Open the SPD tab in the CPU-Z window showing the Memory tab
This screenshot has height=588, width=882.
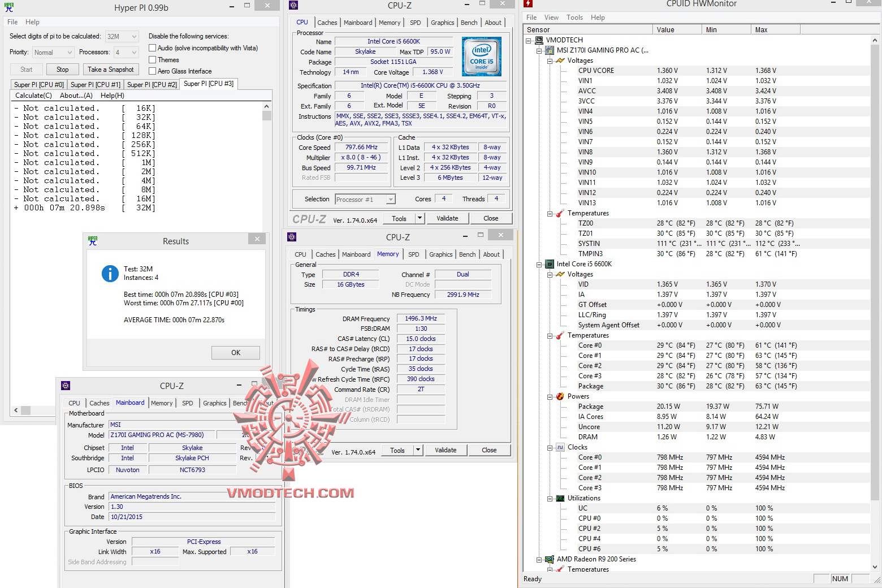[x=414, y=254]
